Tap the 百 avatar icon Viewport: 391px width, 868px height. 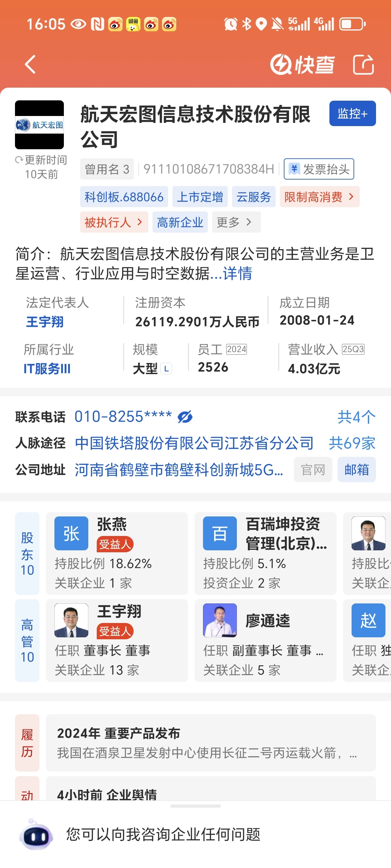220,533
